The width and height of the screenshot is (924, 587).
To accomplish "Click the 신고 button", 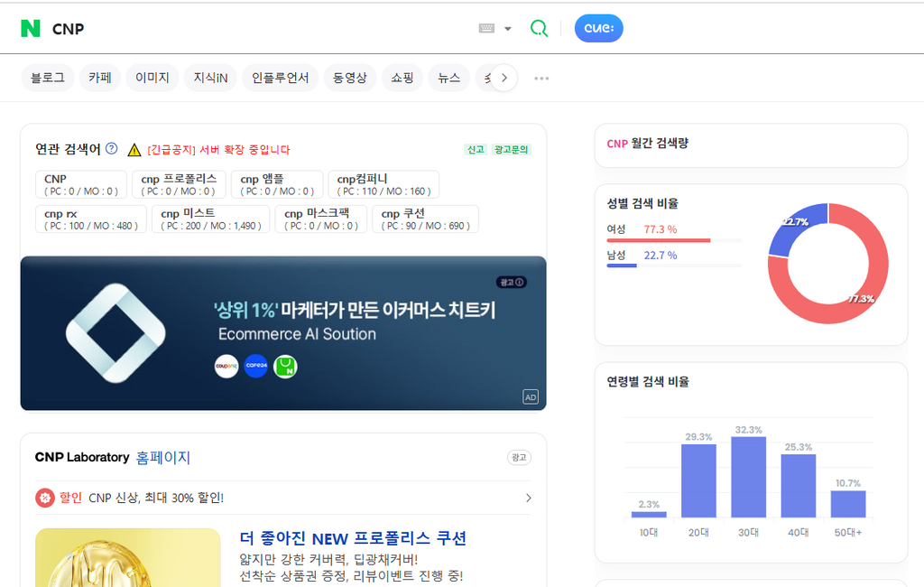I will point(476,150).
